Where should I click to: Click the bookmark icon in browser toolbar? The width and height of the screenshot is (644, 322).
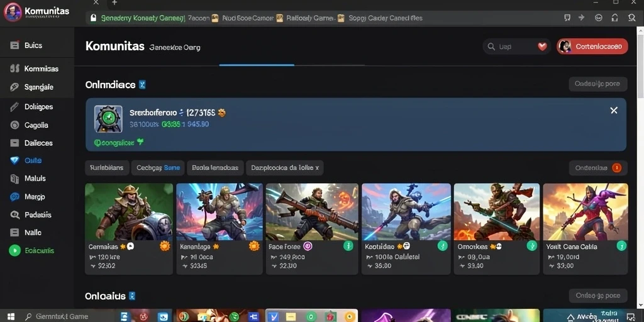point(567,18)
